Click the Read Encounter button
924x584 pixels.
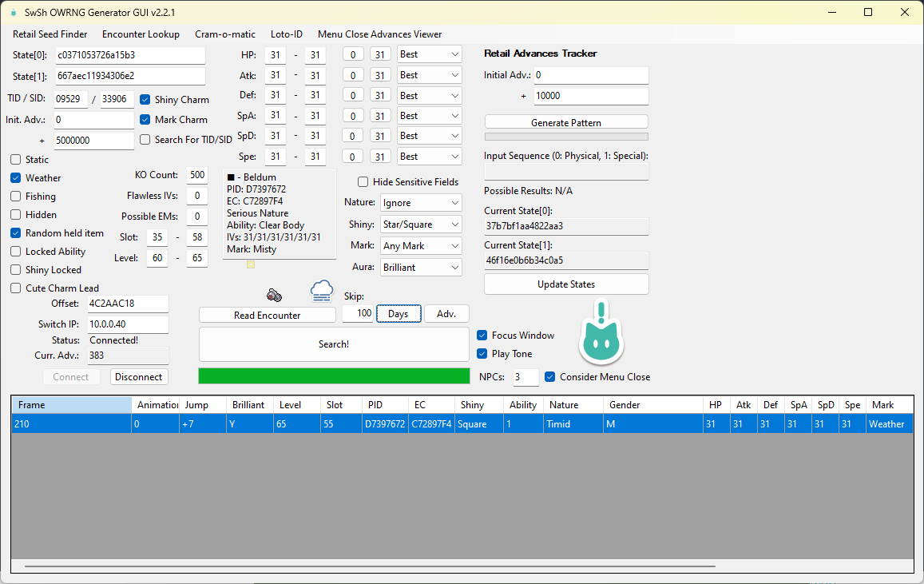[267, 316]
